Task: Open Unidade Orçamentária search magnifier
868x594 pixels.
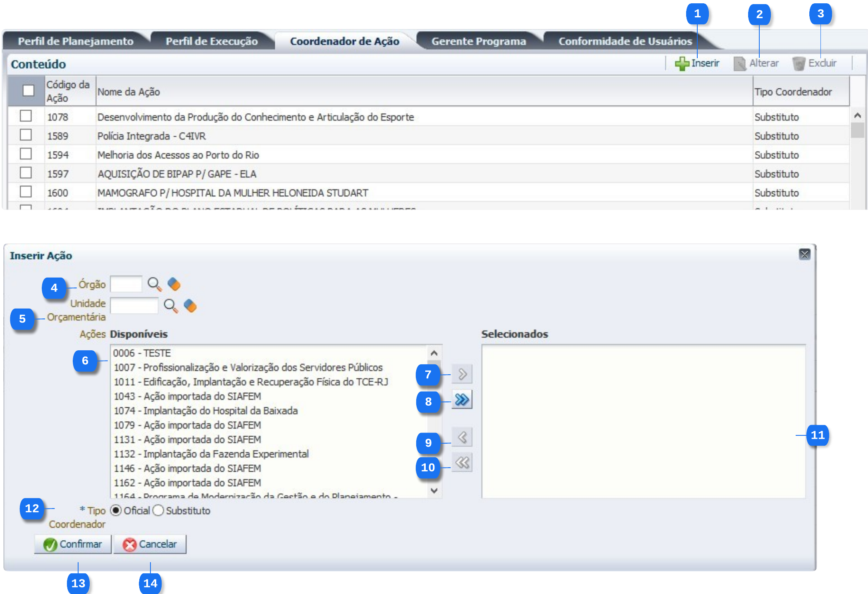Action: tap(170, 306)
